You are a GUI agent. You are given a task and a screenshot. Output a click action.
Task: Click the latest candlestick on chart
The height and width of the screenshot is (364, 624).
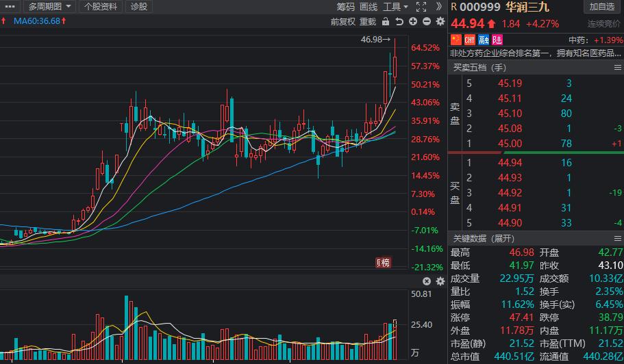(x=395, y=66)
